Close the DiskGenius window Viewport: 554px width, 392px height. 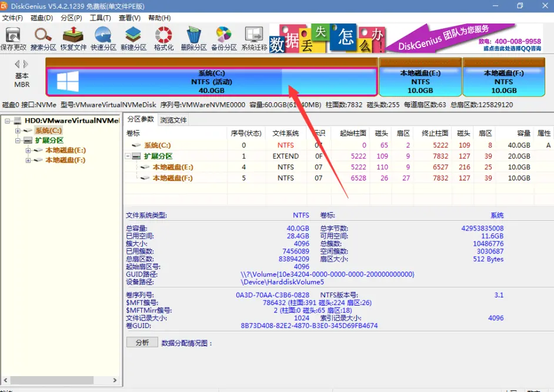coord(545,6)
